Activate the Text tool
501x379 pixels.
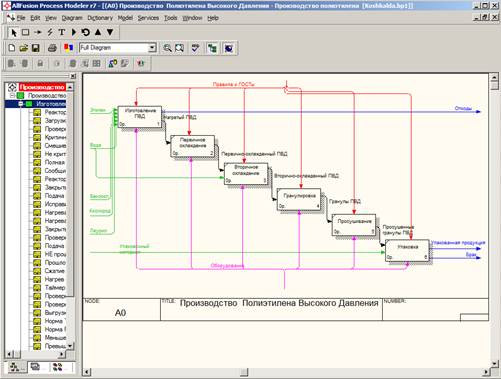tap(62, 32)
